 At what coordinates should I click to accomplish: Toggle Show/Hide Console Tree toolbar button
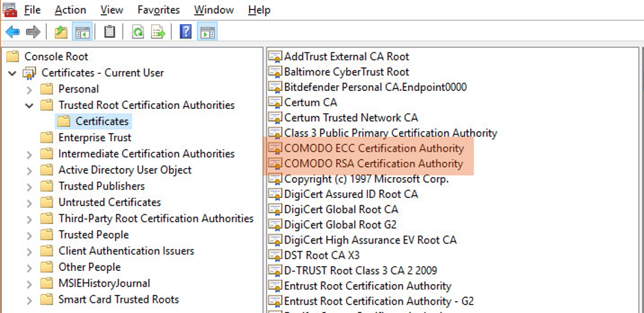(82, 32)
